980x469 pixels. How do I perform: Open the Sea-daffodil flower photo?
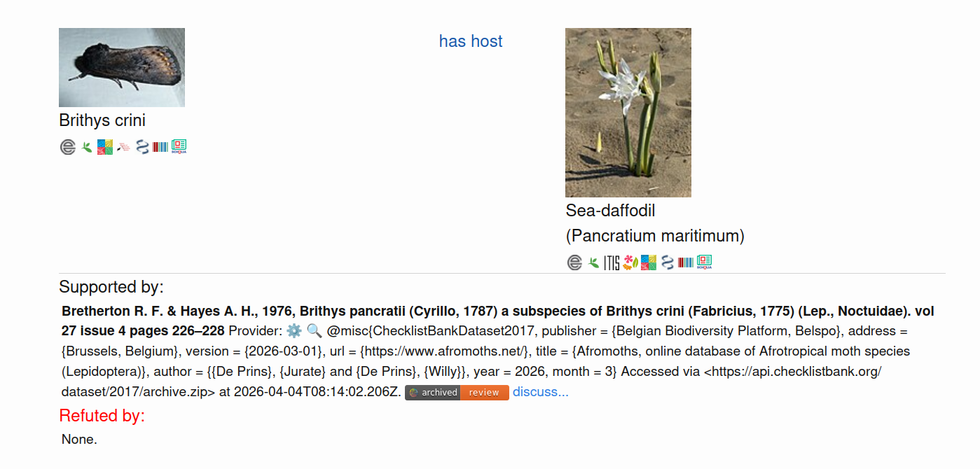[x=628, y=113]
